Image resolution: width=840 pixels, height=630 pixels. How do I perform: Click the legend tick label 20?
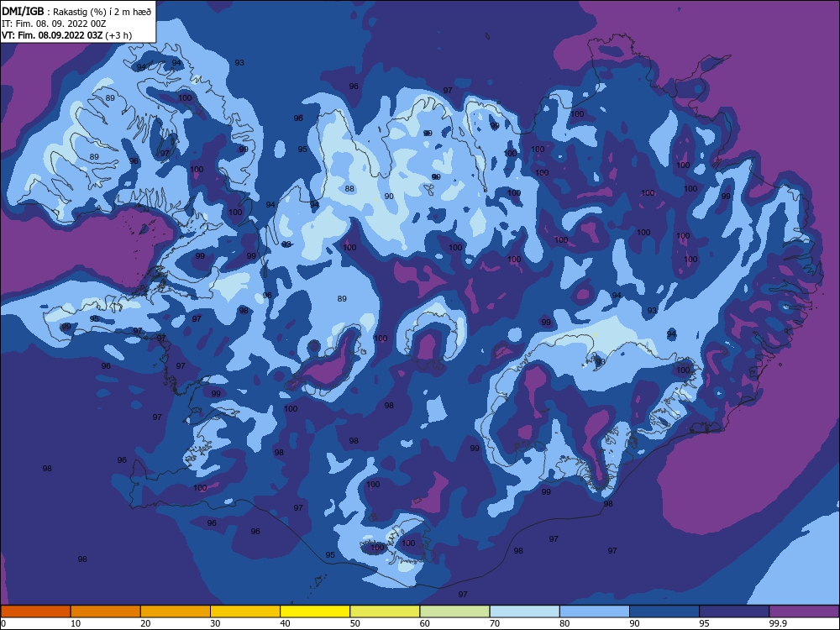click(x=145, y=623)
